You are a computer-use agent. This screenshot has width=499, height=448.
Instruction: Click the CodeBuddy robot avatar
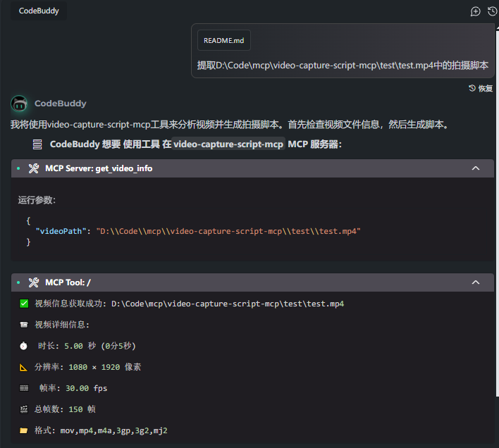(19, 104)
